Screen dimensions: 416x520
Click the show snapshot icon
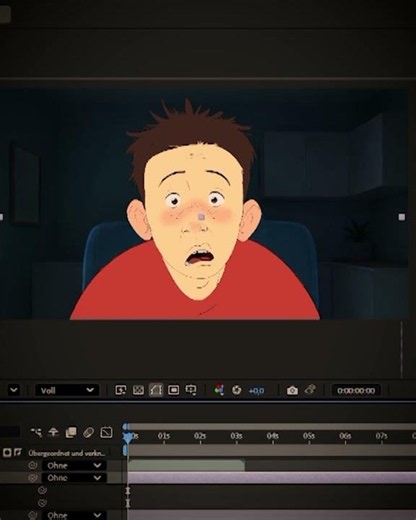(310, 389)
